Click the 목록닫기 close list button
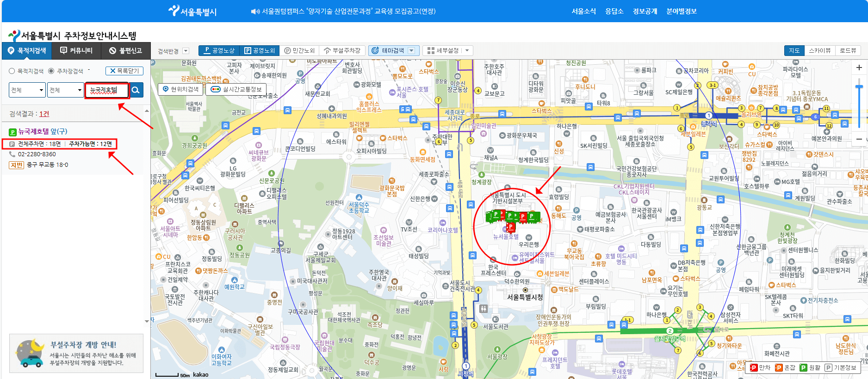 point(124,71)
